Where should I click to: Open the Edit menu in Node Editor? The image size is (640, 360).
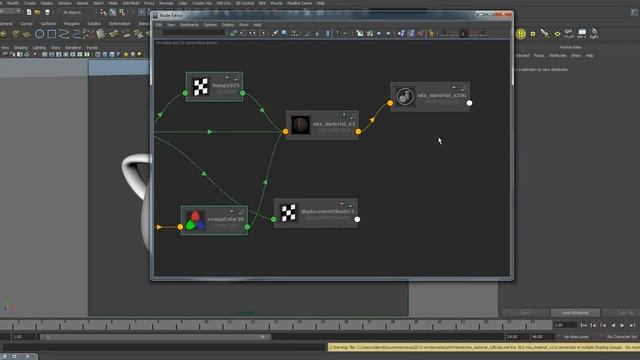click(158, 25)
